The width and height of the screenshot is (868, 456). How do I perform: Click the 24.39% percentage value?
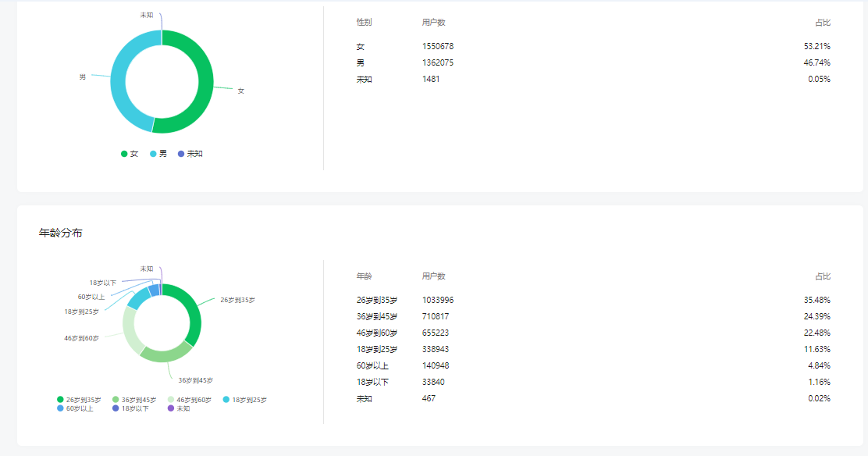pos(817,316)
